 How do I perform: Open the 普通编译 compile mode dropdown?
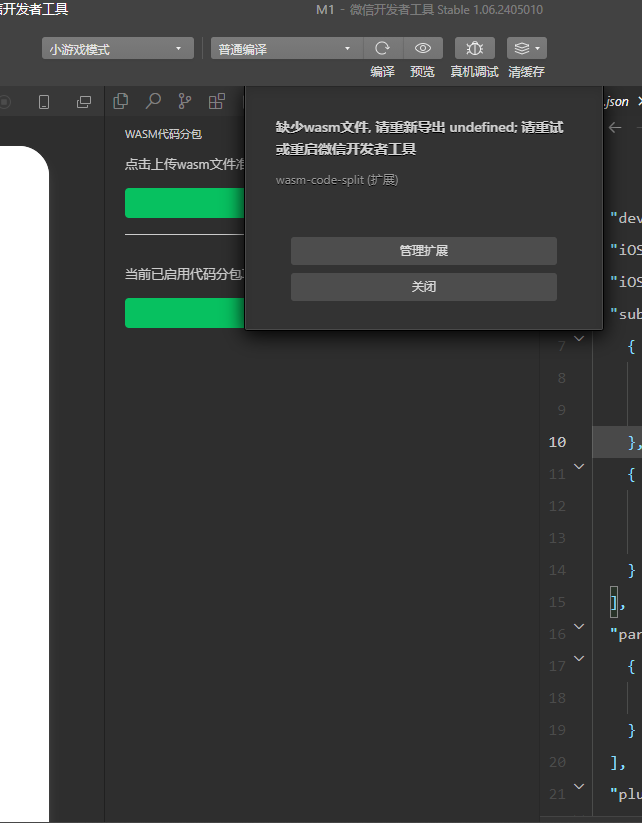point(287,49)
